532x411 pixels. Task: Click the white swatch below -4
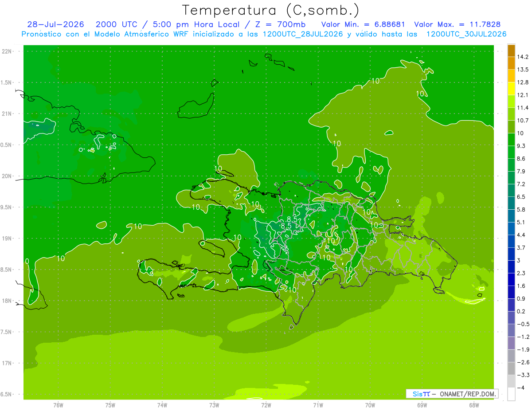[512, 394]
